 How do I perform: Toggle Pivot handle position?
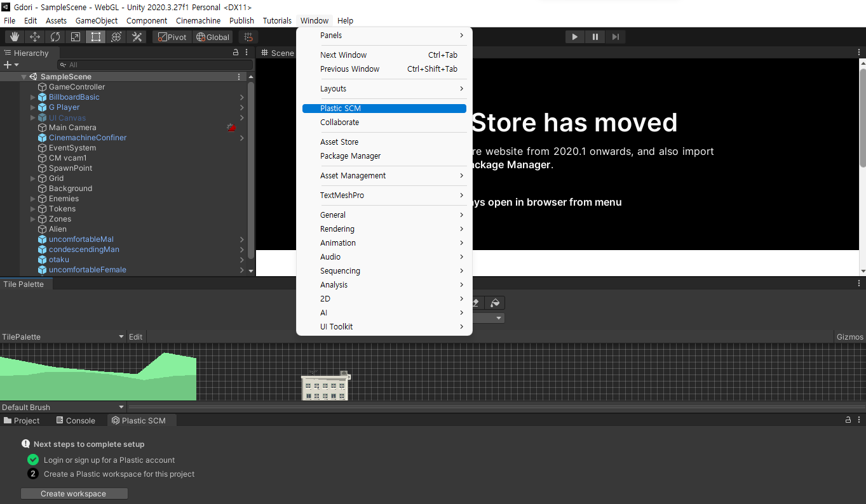coord(172,37)
